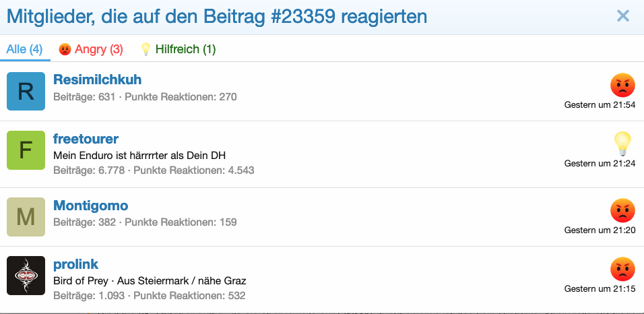Click the Gestern um 21:24 timestamp
644x314 pixels.
coord(600,164)
